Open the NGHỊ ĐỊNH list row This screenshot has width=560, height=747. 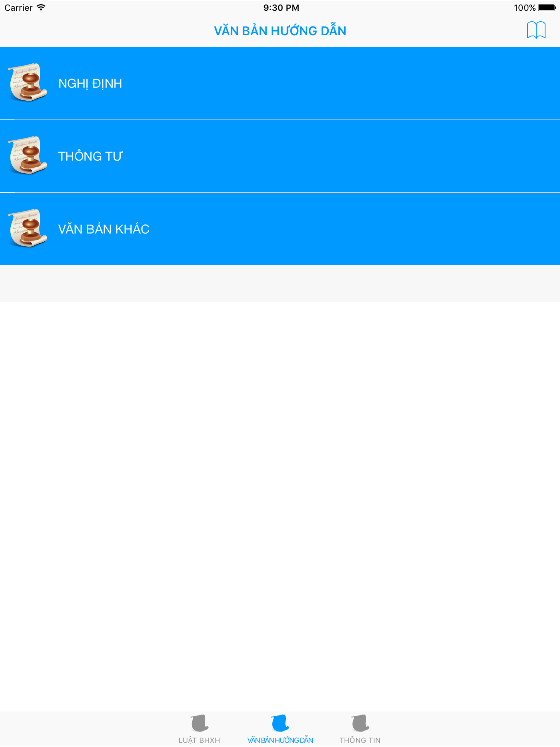point(280,83)
